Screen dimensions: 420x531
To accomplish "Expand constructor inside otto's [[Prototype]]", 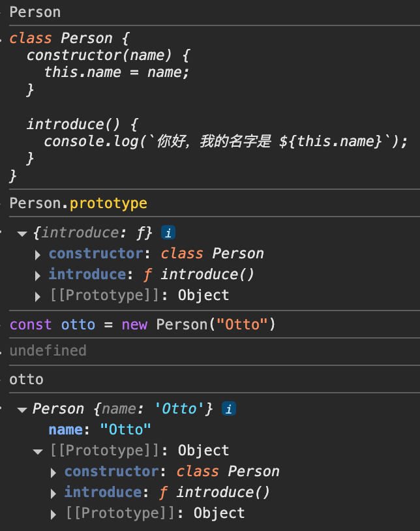I will click(x=53, y=472).
